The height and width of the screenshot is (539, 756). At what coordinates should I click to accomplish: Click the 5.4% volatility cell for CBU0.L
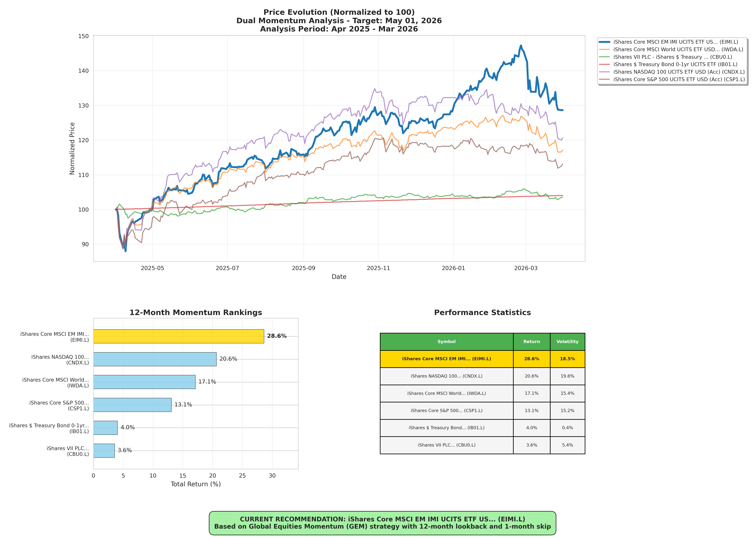(x=568, y=445)
